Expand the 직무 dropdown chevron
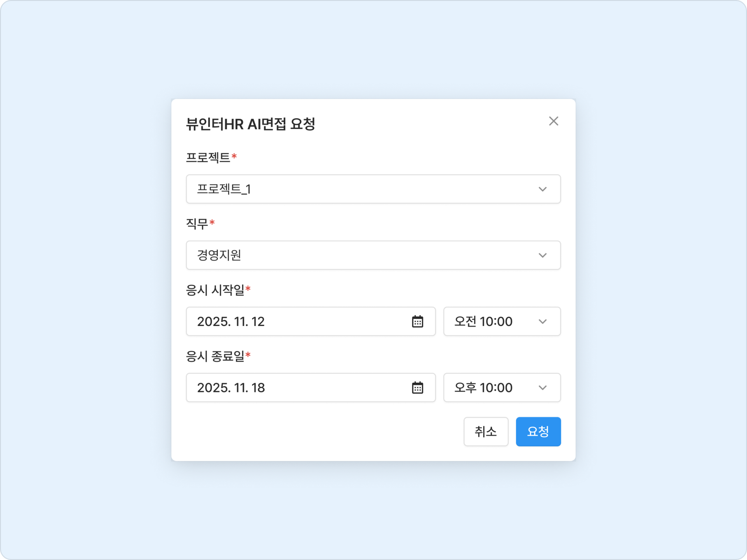The width and height of the screenshot is (747, 560). tap(542, 255)
